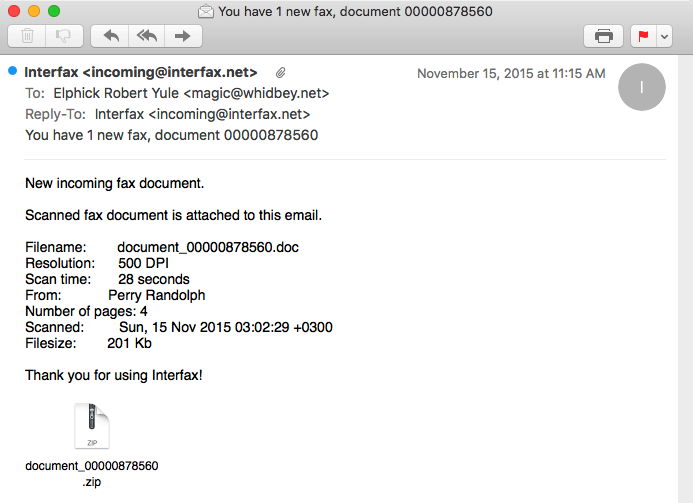Click the subject line in header
Screen dimensions: 693x503
pos(171,134)
